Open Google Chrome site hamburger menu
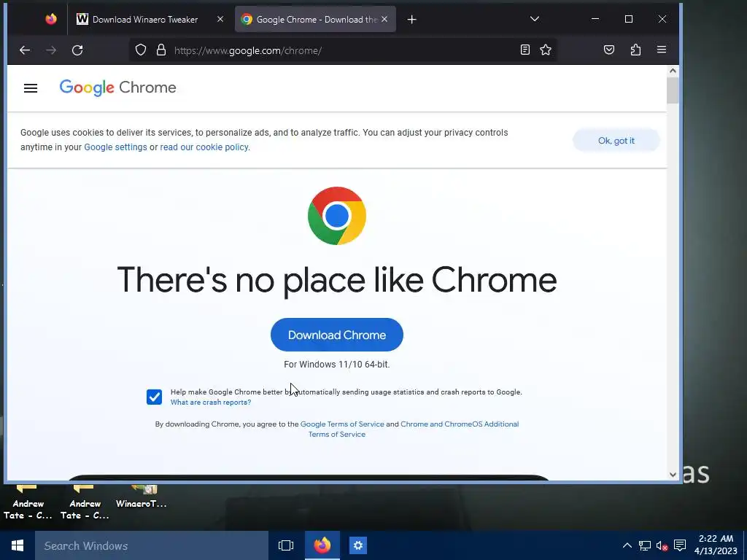This screenshot has height=560, width=747. point(31,88)
